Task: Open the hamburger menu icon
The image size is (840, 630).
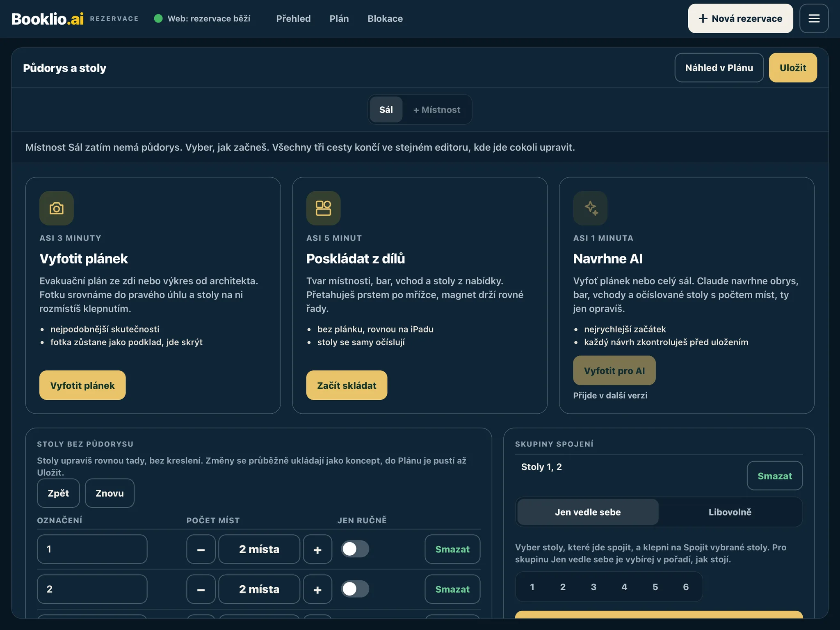Action: click(814, 18)
